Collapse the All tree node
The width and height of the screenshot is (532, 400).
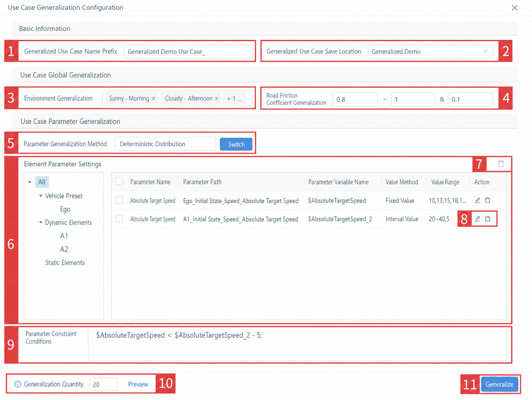pos(30,182)
